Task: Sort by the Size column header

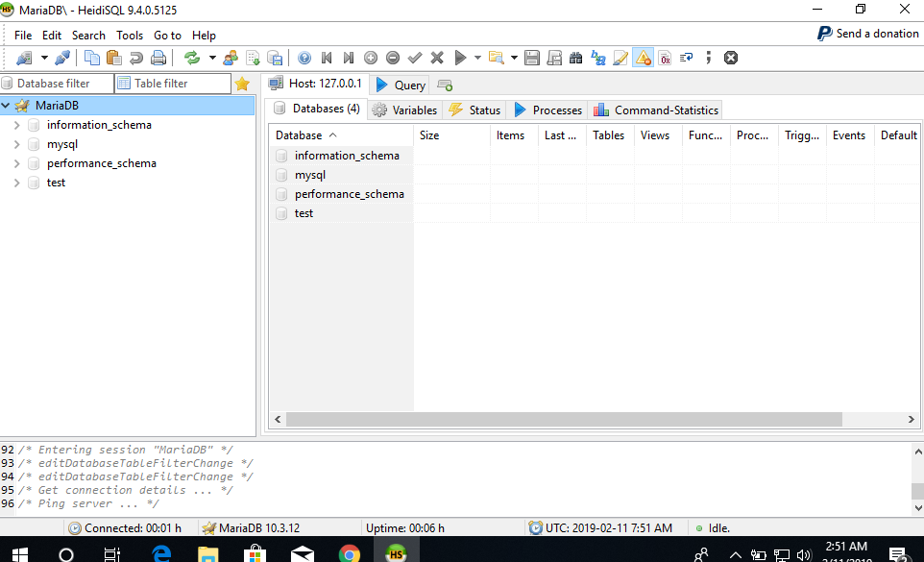Action: pyautogui.click(x=451, y=135)
